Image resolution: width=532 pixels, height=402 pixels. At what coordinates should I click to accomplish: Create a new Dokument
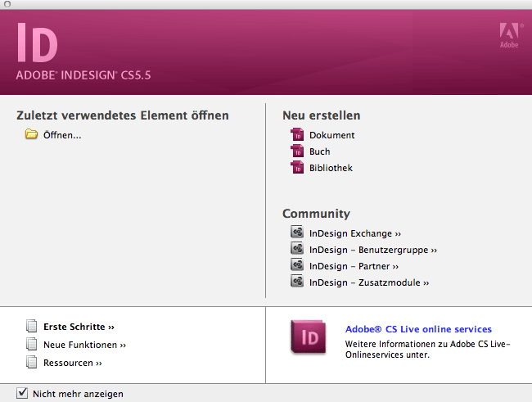point(331,135)
